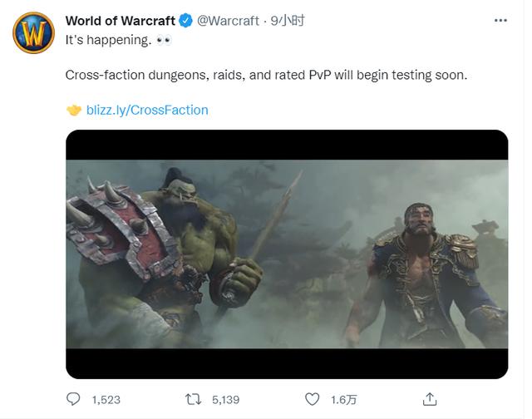
Task: Play the cross-faction video thumbnail
Action: [x=287, y=254]
